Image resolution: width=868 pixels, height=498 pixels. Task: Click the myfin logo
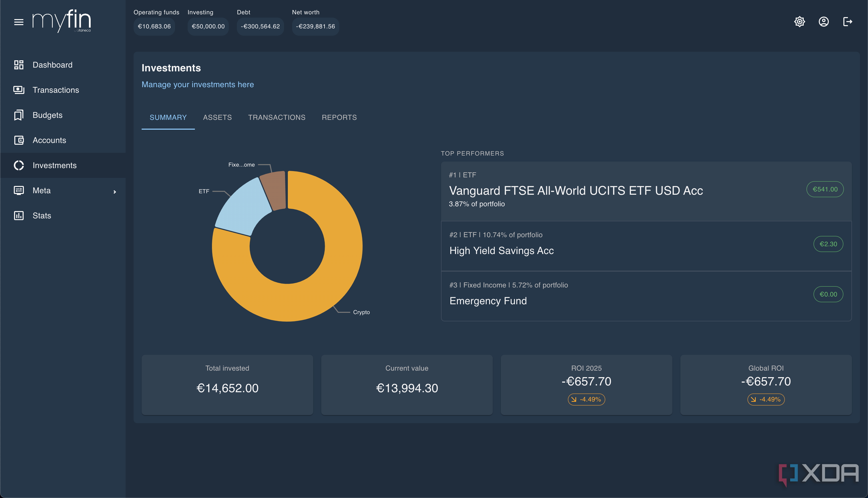pos(62,21)
